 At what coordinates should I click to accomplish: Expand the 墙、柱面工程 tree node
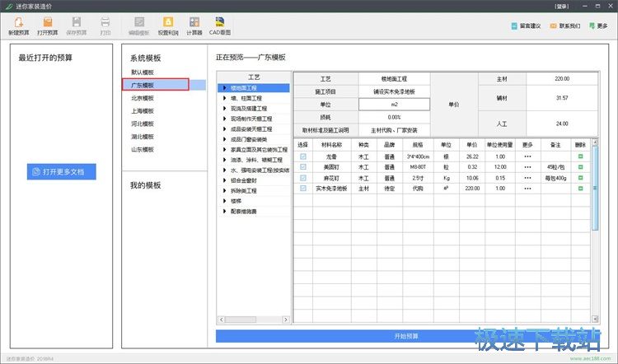(225, 98)
